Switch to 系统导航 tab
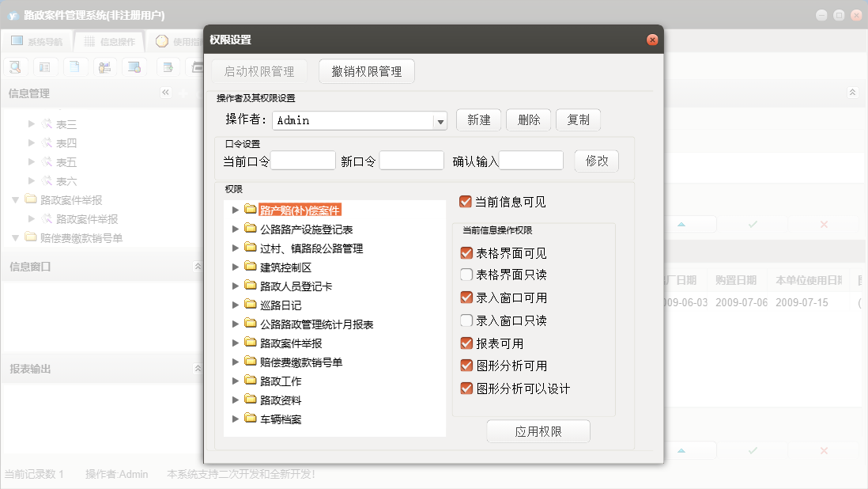The image size is (868, 489). [36, 41]
